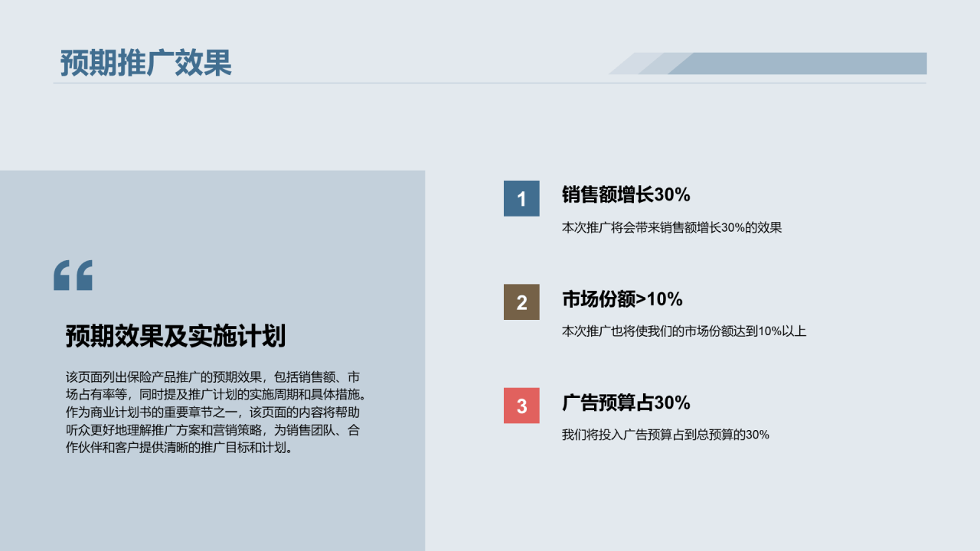The width and height of the screenshot is (980, 551).
Task: Select the brown numbered badge 2
Action: pyautogui.click(x=521, y=303)
